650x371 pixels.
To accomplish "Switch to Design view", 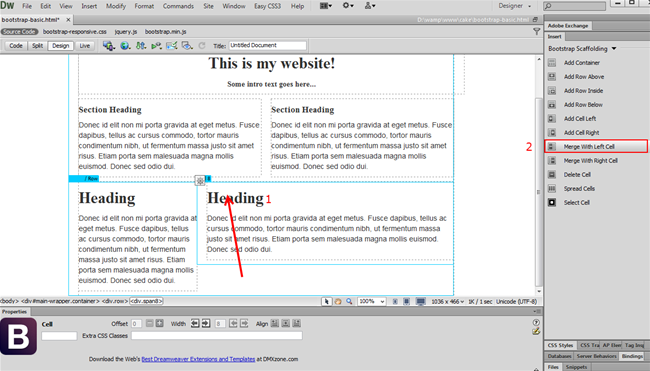I will (61, 46).
